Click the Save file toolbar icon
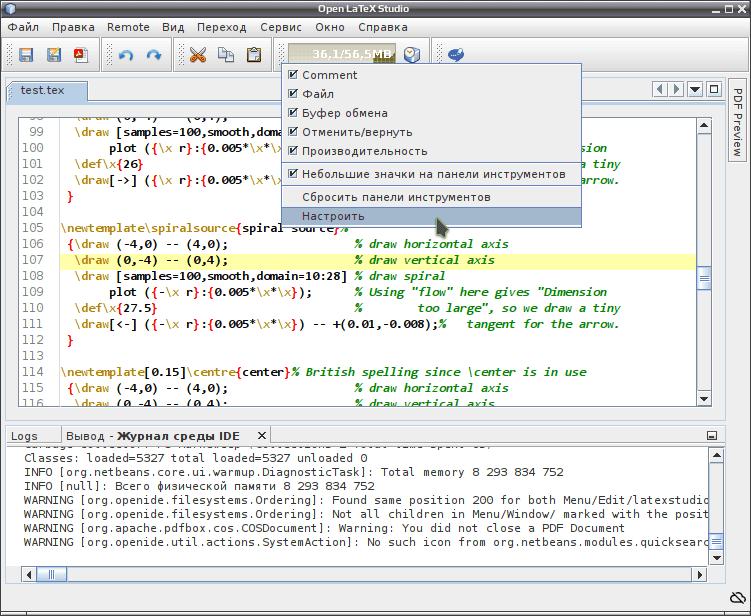751x616 pixels. (x=26, y=55)
